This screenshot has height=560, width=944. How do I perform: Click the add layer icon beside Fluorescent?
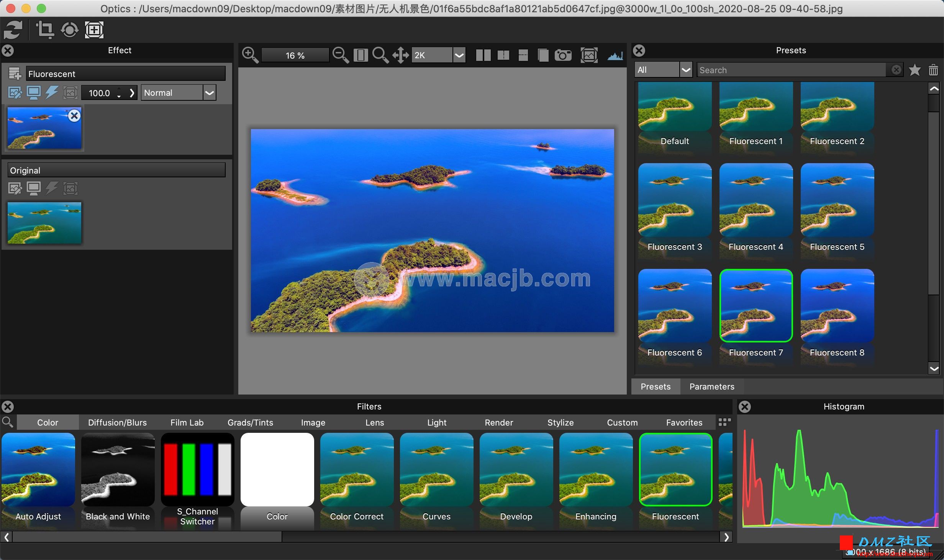tap(15, 74)
